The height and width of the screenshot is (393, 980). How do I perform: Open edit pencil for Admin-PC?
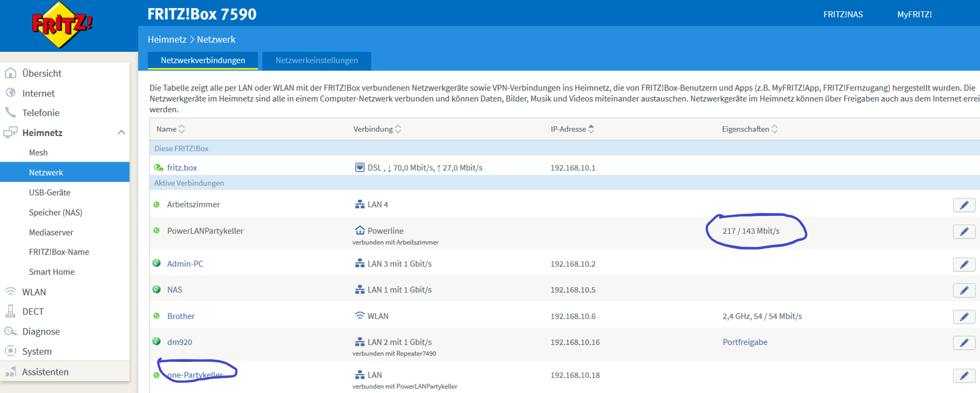pyautogui.click(x=964, y=264)
